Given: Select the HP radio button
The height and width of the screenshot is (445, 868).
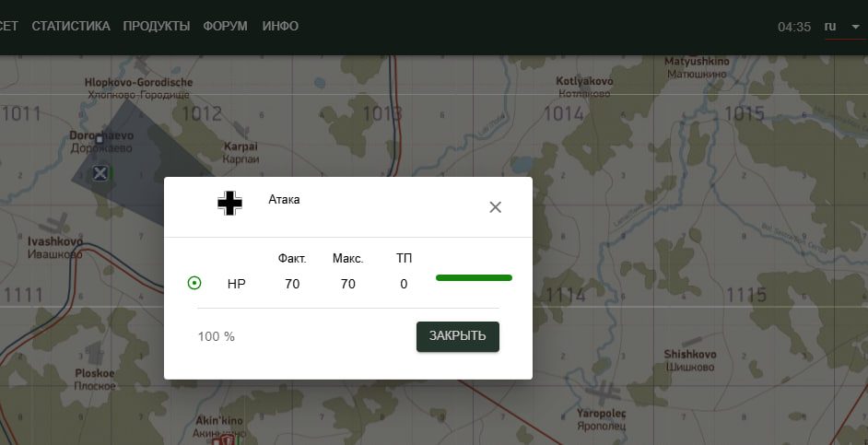Looking at the screenshot, I should [x=194, y=284].
